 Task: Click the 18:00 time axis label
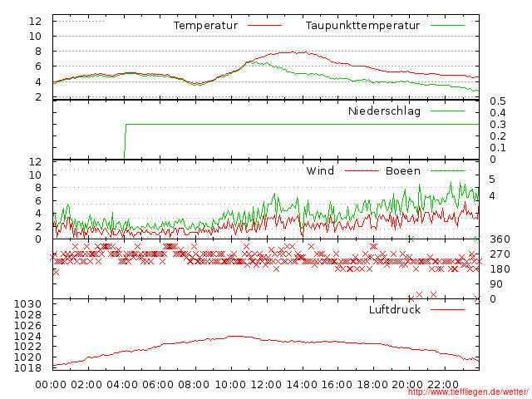372,385
